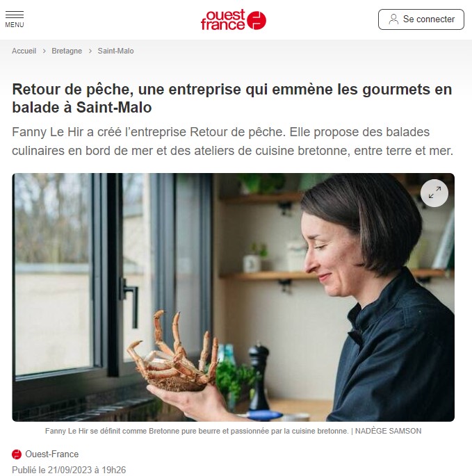472x476 pixels.
Task: Click the Se connecter button
Action: [x=421, y=19]
